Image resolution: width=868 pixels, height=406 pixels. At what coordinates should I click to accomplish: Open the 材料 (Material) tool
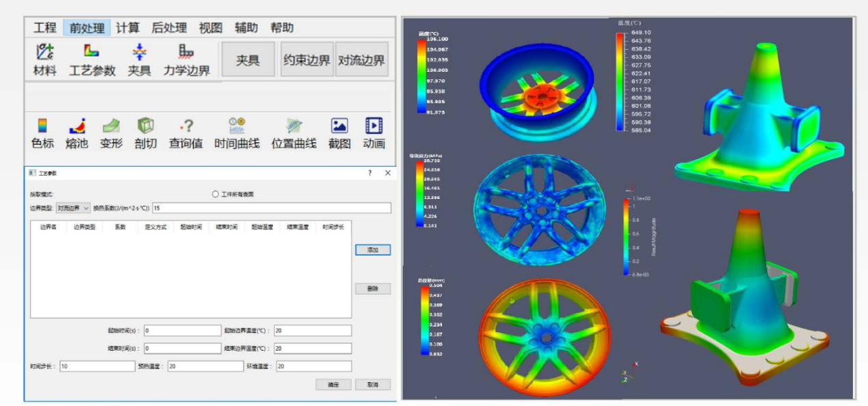coord(45,59)
